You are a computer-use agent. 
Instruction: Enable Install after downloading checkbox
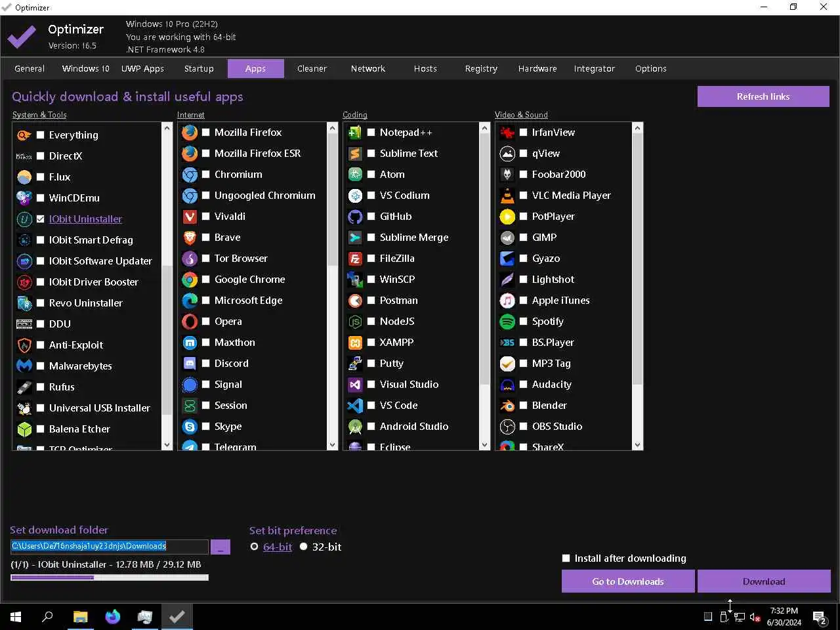pos(566,558)
